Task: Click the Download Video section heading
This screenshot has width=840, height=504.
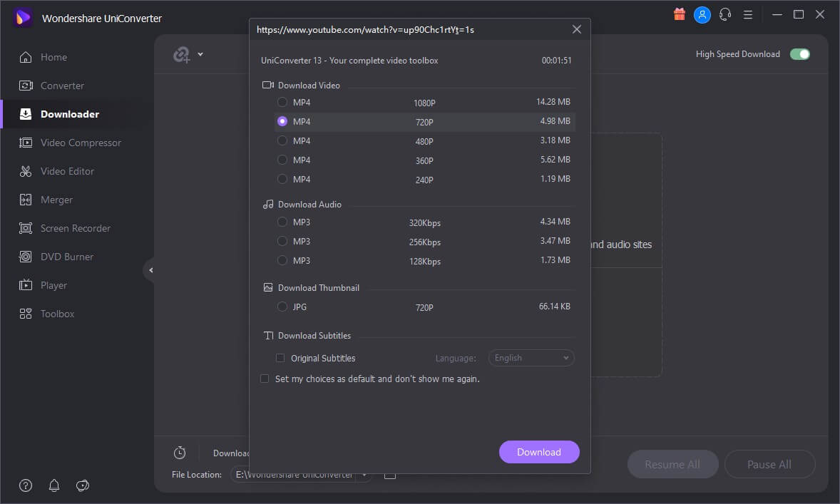Action: (x=309, y=85)
